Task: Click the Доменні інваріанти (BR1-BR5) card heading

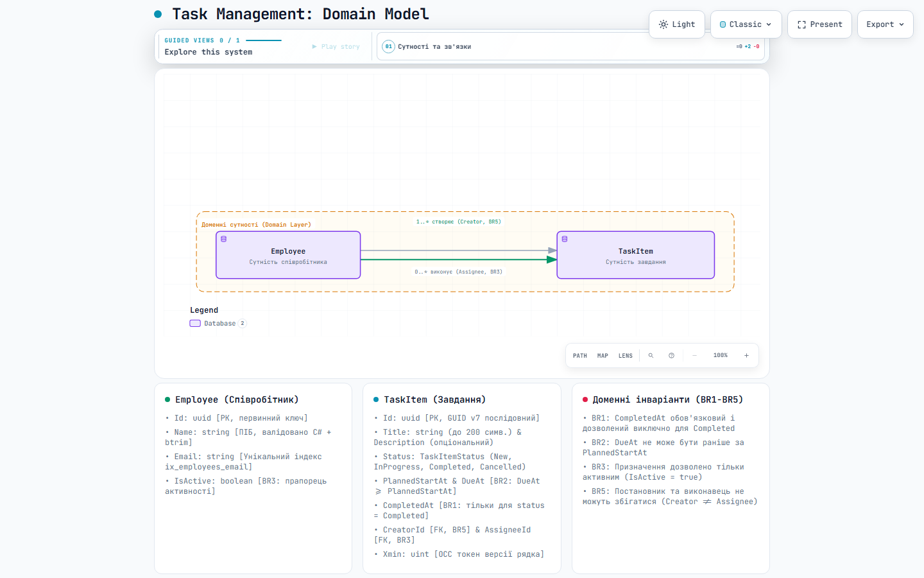Action: click(x=667, y=399)
